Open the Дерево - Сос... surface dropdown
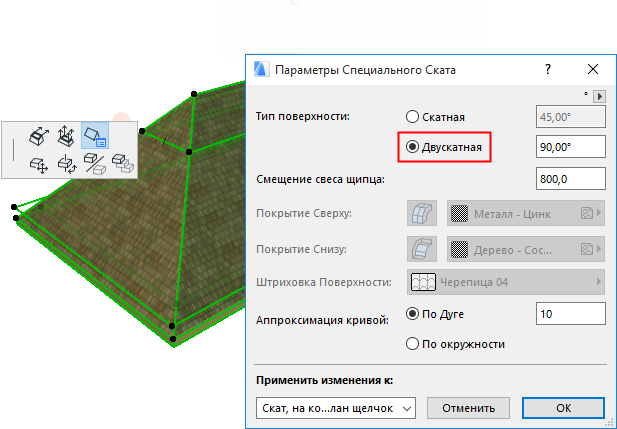Viewport: 617px width, 429px height. coord(526,249)
